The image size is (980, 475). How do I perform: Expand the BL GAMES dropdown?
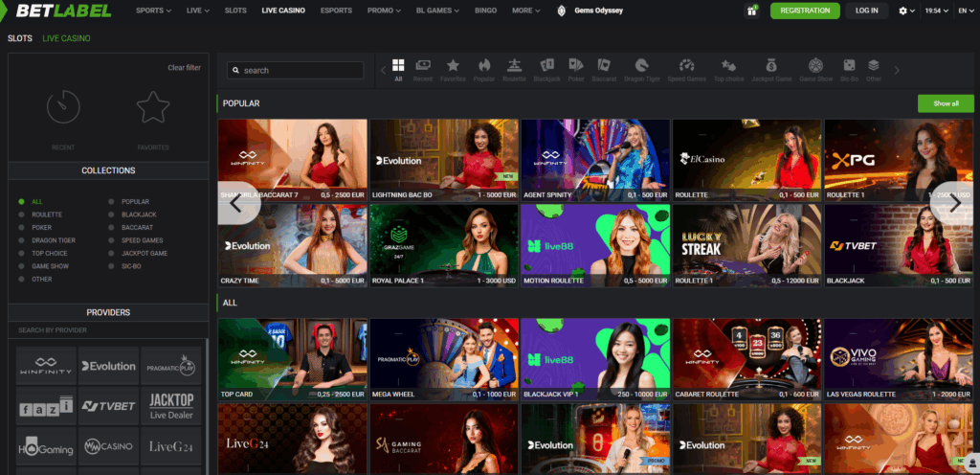tap(437, 11)
